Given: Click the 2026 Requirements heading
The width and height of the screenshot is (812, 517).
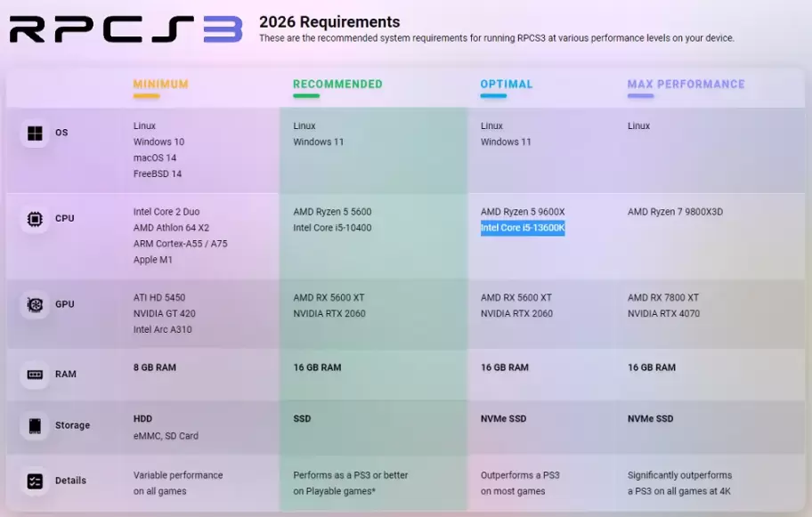Looking at the screenshot, I should [329, 21].
